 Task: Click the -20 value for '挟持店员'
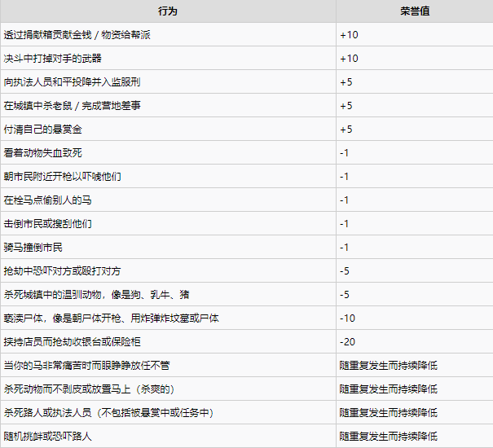click(x=347, y=342)
